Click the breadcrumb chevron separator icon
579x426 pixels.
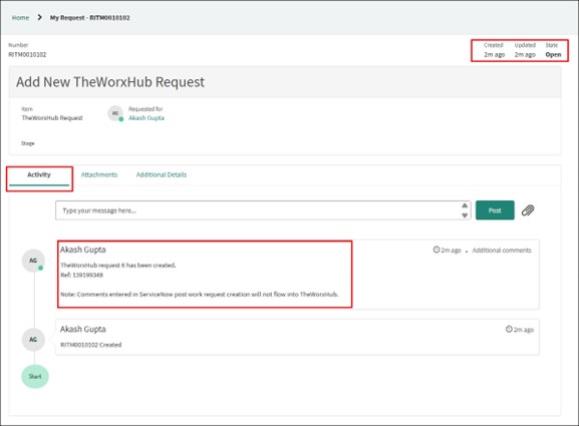[x=40, y=17]
